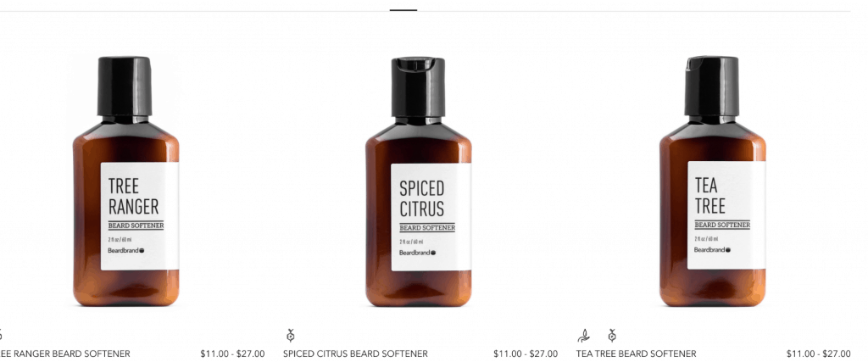
Task: Click '2 fl oz / 60 ml' on Tree Ranger label
Action: pyautogui.click(x=119, y=240)
